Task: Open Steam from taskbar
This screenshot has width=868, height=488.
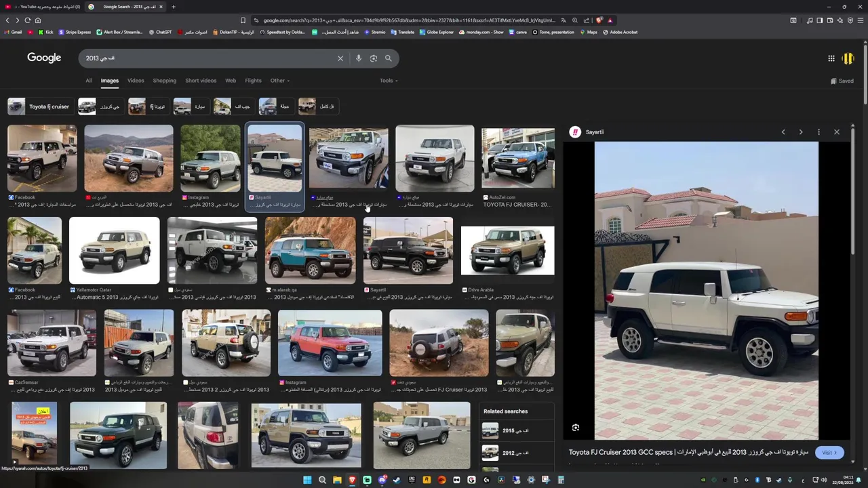Action: point(397,480)
